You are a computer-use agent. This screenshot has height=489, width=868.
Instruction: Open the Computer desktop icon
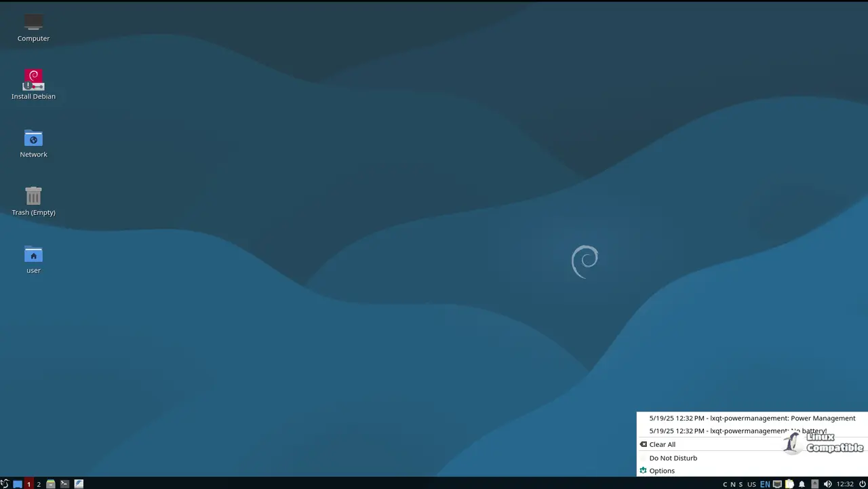pos(33,20)
